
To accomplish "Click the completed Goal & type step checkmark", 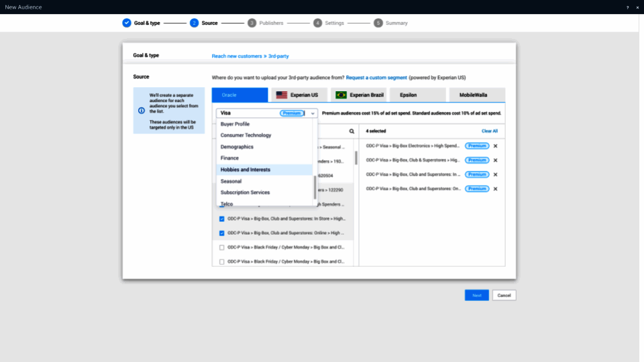I will click(x=127, y=23).
